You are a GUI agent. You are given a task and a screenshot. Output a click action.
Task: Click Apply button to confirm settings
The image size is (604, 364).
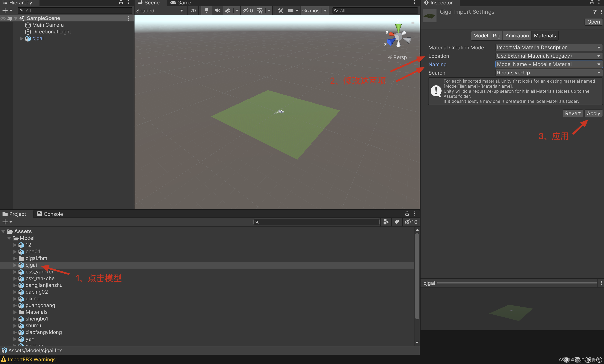pyautogui.click(x=593, y=113)
